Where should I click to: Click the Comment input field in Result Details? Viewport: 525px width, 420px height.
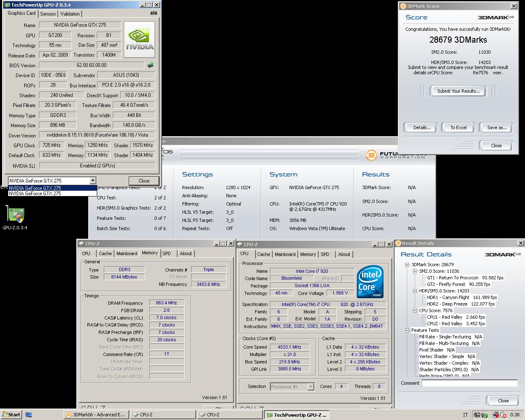click(x=470, y=383)
